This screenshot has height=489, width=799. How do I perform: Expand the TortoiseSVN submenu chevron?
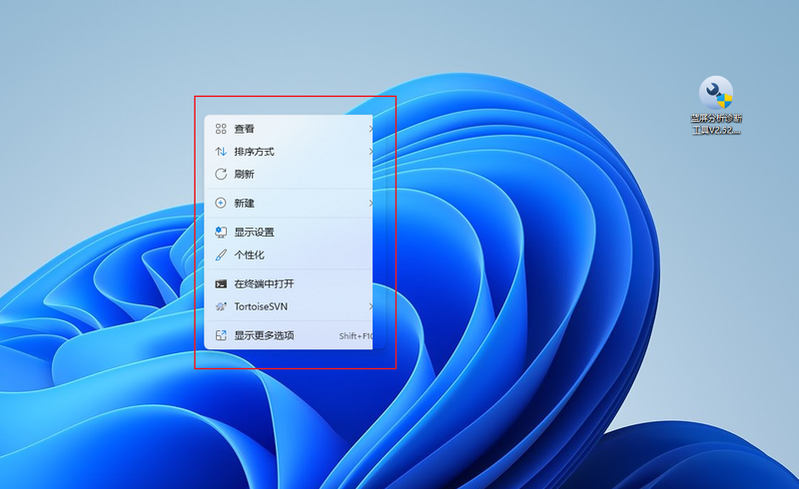[x=370, y=307]
